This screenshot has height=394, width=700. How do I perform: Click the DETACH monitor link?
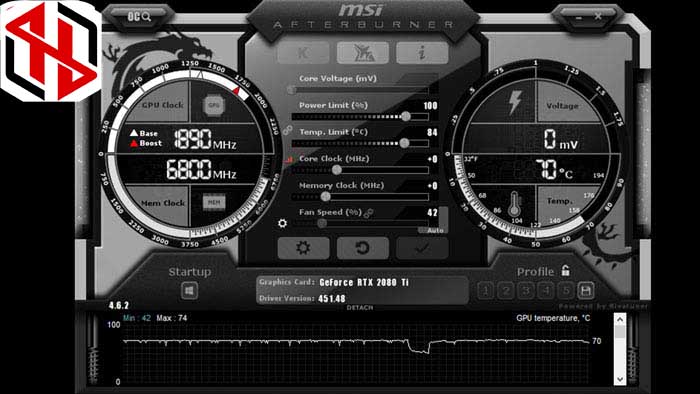(x=360, y=308)
